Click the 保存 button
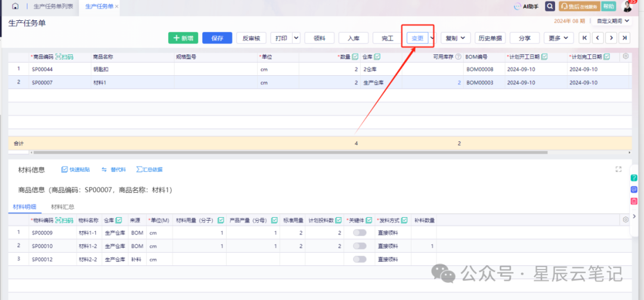644x300 pixels. click(217, 38)
